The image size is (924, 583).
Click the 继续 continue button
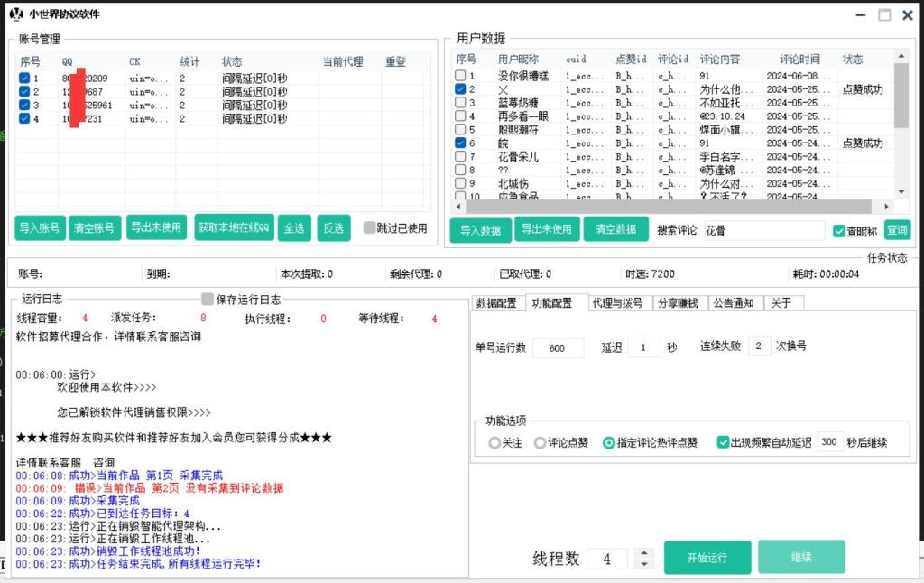click(800, 557)
